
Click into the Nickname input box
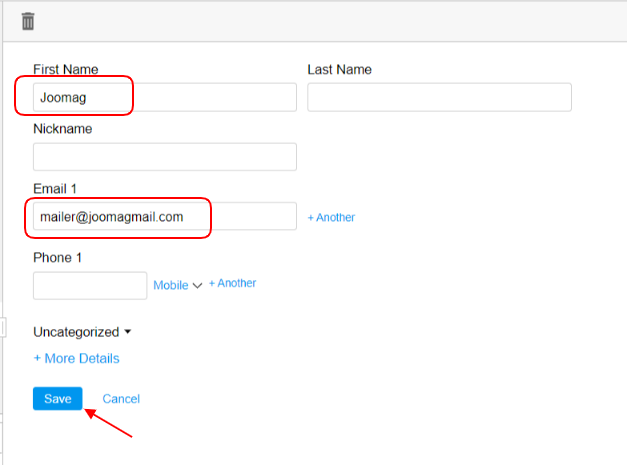click(x=165, y=157)
